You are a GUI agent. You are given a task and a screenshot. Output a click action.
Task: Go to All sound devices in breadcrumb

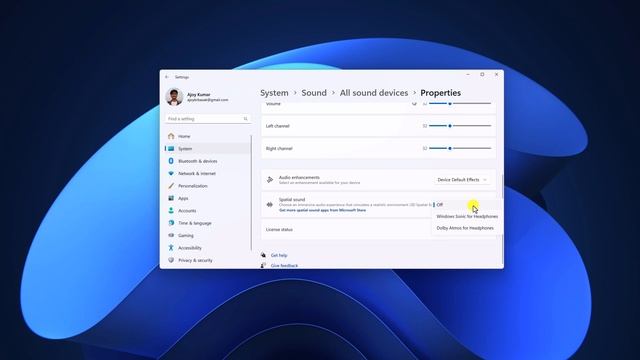click(374, 93)
